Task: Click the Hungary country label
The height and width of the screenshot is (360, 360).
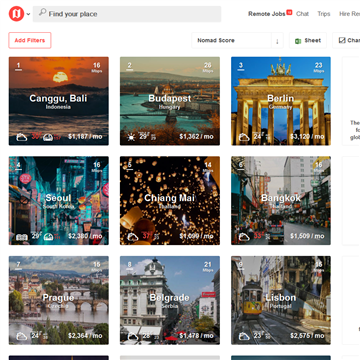Action: point(170,107)
